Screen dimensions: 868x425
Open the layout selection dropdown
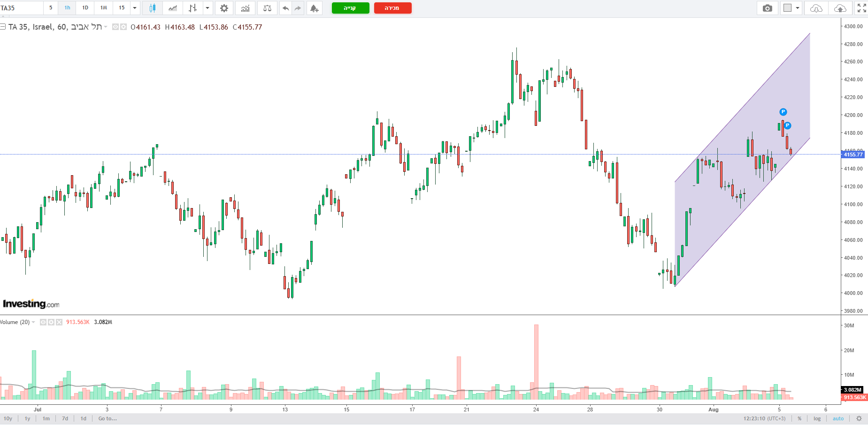[x=791, y=8]
